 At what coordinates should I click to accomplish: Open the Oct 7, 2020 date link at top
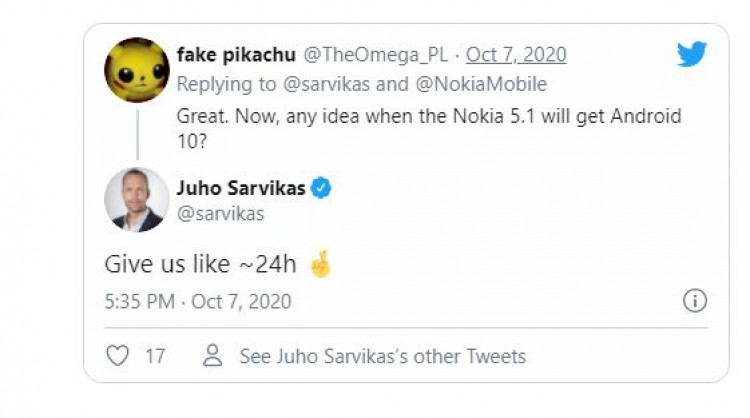(x=516, y=55)
